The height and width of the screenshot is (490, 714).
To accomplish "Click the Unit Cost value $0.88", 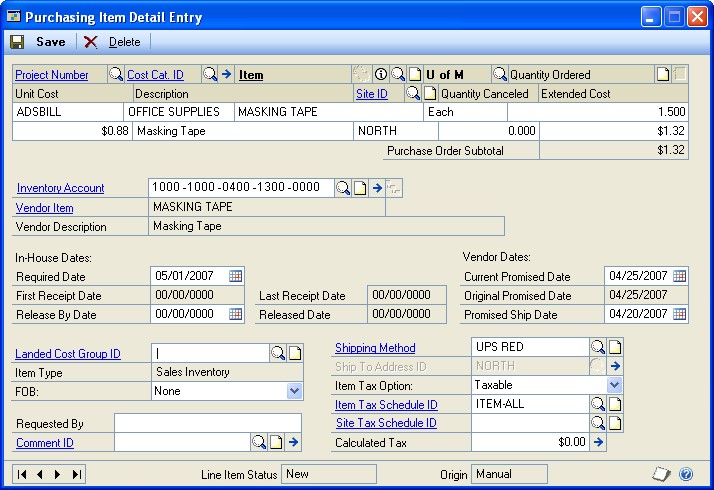I will [x=72, y=131].
